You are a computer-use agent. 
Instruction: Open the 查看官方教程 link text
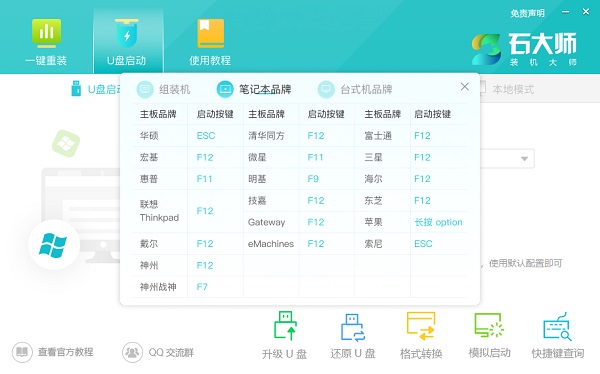[x=65, y=352]
